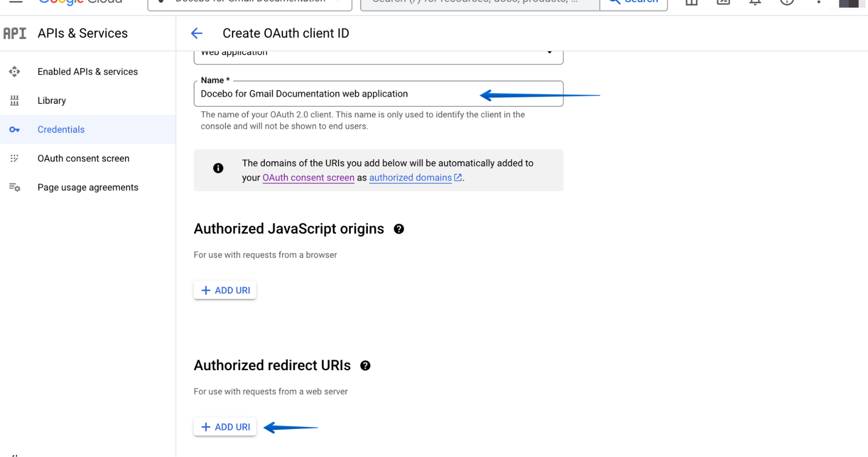Open the Library page
Viewport: 868px width, 457px height.
(x=52, y=101)
